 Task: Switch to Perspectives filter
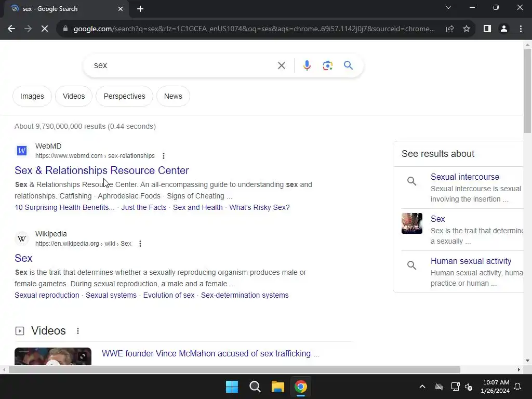click(125, 96)
